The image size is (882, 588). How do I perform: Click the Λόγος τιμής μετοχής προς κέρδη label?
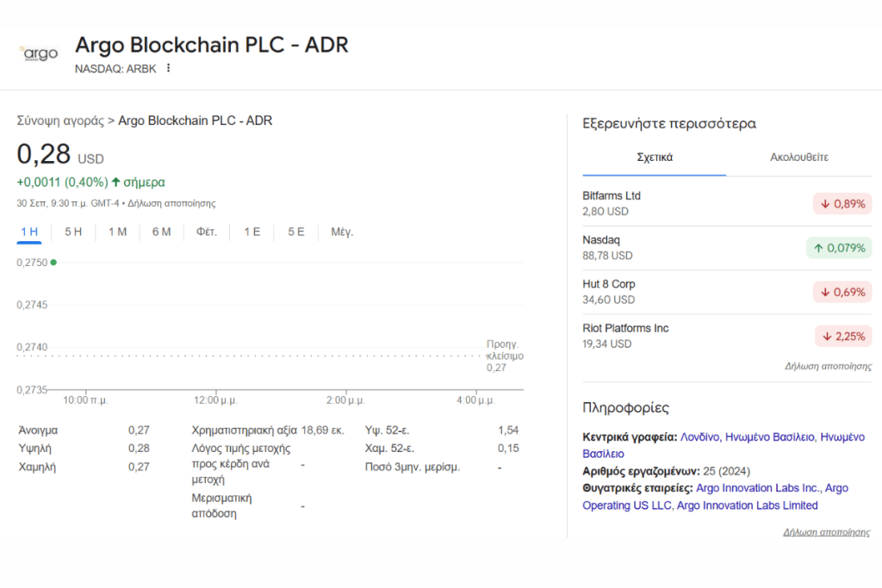241,464
